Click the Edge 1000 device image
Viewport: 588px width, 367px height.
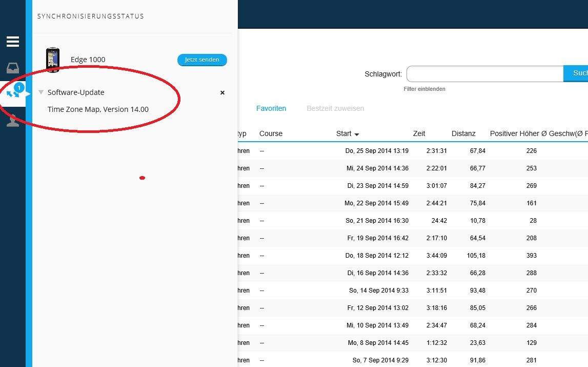tap(52, 60)
